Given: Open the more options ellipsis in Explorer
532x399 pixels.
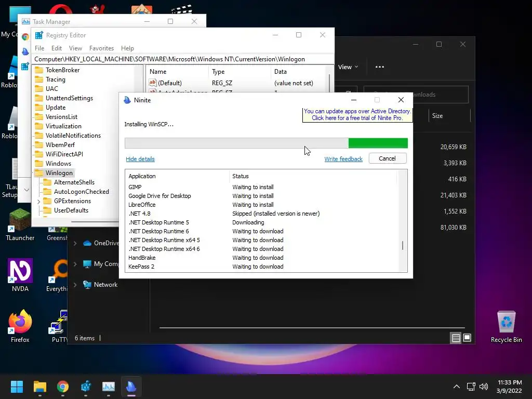Looking at the screenshot, I should [x=380, y=67].
